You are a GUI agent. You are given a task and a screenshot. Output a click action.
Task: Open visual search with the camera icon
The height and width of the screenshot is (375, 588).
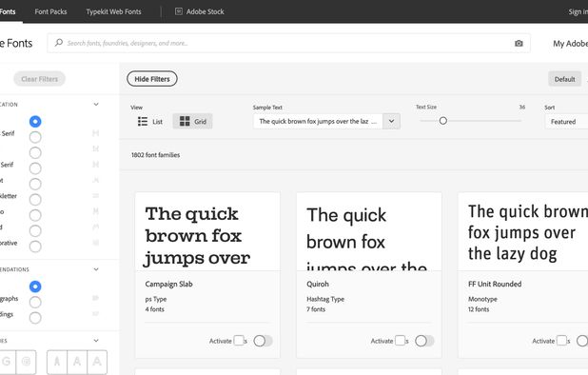519,44
